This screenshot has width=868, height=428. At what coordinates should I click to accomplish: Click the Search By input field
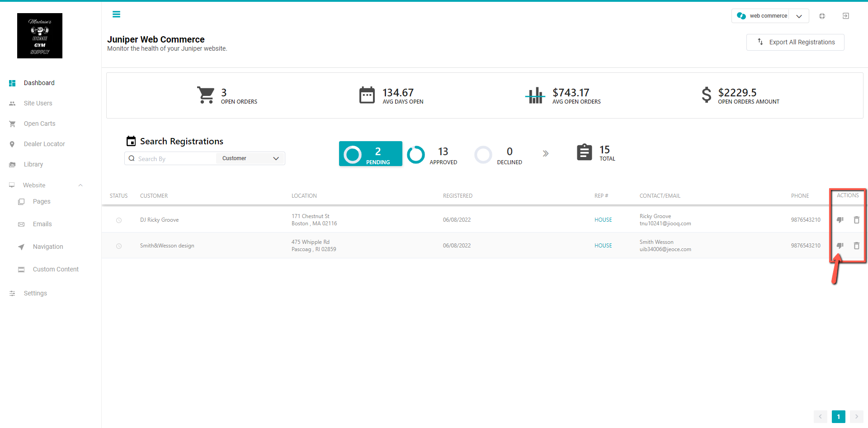tap(172, 158)
